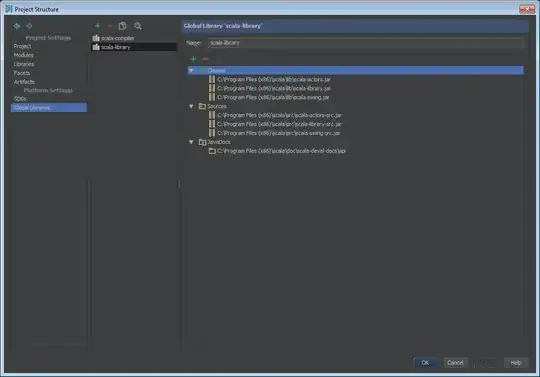The height and width of the screenshot is (377, 540).
Task: Add a new global library
Action: [x=97, y=26]
